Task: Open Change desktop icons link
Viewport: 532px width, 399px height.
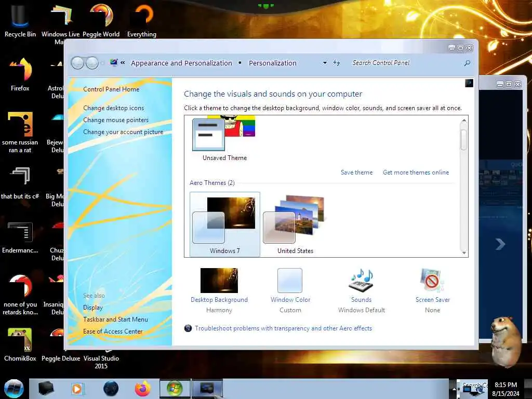Action: click(x=113, y=108)
